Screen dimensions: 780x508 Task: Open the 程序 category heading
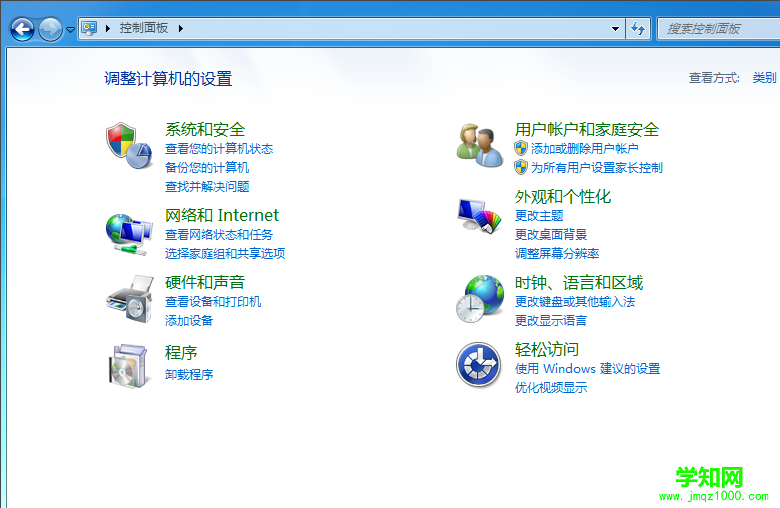[x=181, y=353]
